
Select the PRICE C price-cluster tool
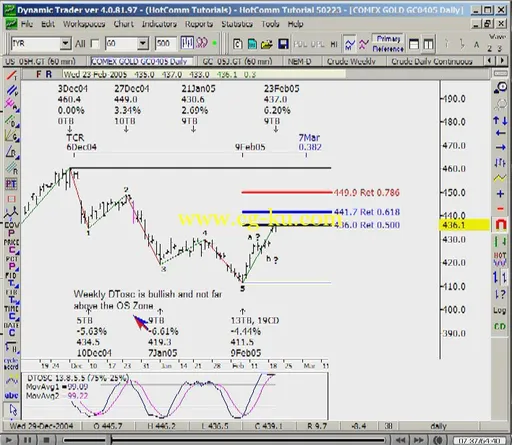[11, 246]
